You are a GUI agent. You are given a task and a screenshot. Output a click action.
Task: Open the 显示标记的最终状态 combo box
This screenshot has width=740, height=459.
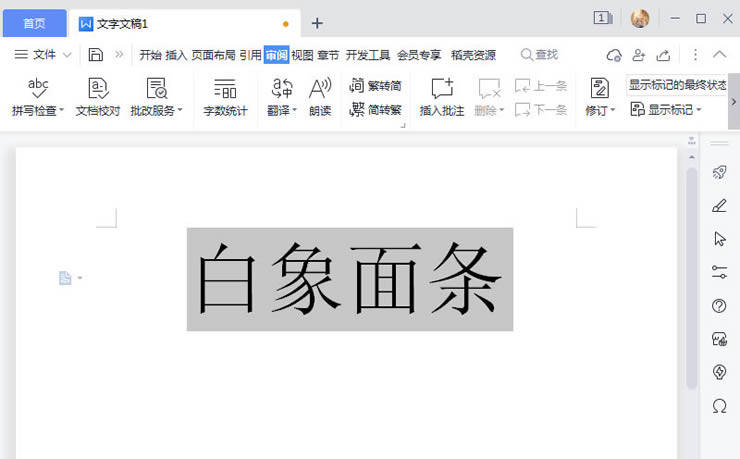click(677, 85)
